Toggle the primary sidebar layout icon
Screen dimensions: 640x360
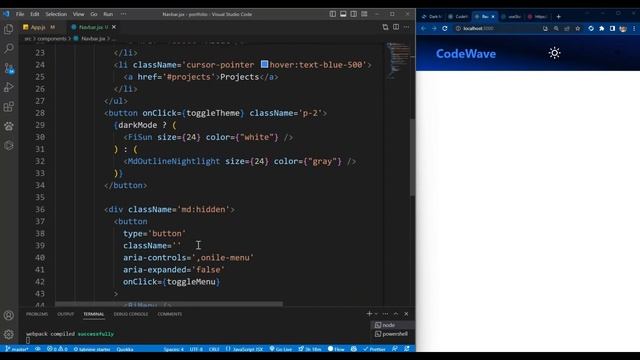click(x=333, y=14)
